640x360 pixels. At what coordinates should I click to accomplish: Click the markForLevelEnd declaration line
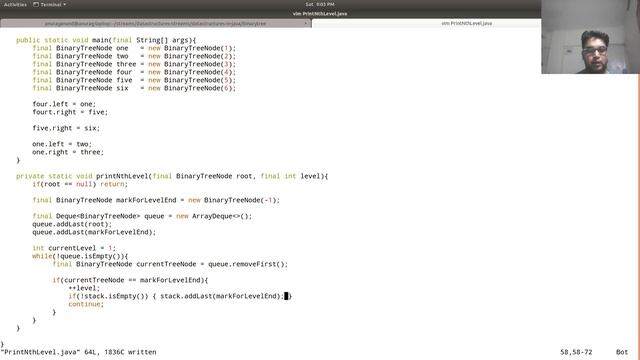coord(156,200)
